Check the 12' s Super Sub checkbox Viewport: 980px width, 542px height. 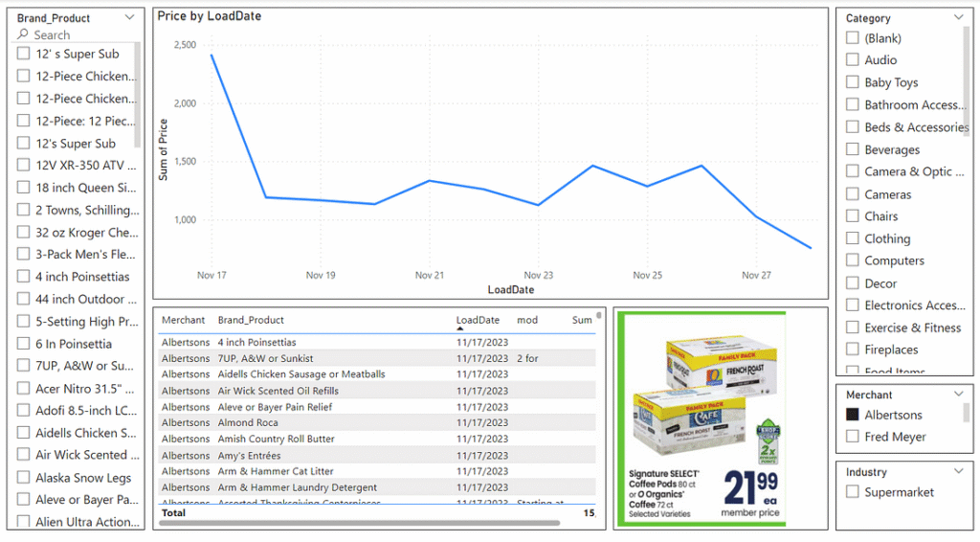[x=23, y=53]
